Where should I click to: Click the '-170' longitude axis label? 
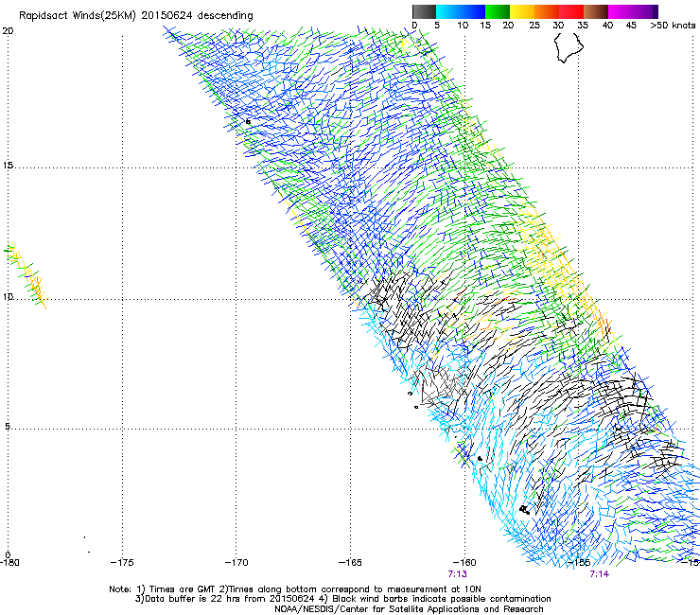pyautogui.click(x=236, y=562)
